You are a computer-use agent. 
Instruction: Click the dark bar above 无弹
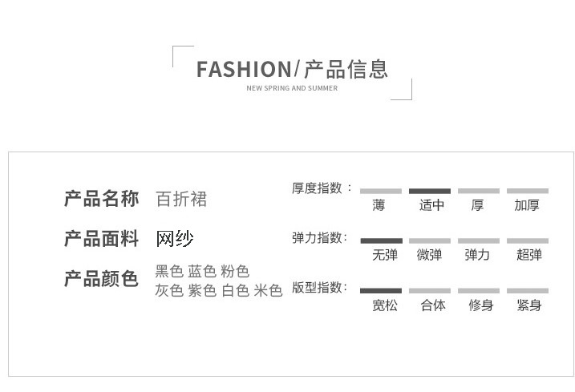(x=381, y=240)
